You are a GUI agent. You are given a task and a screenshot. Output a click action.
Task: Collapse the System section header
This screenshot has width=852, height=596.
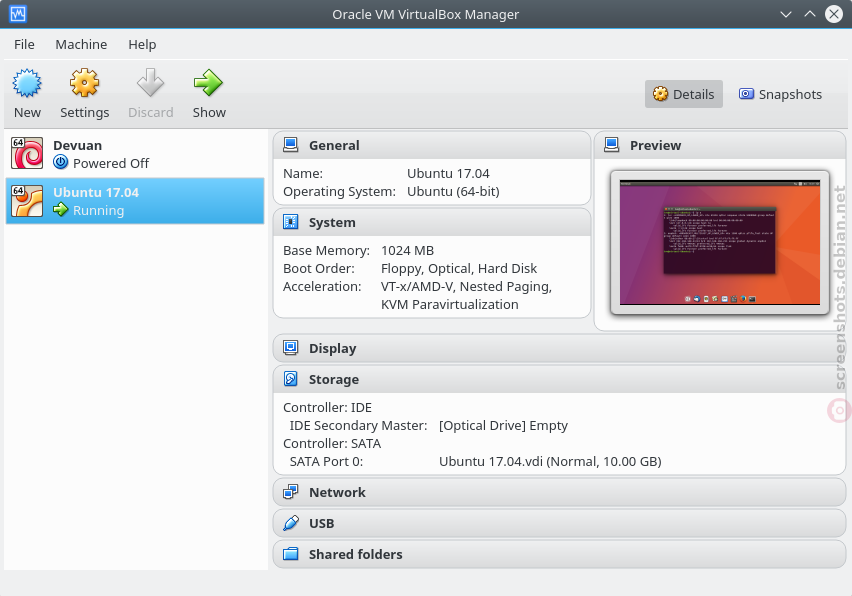(x=432, y=222)
